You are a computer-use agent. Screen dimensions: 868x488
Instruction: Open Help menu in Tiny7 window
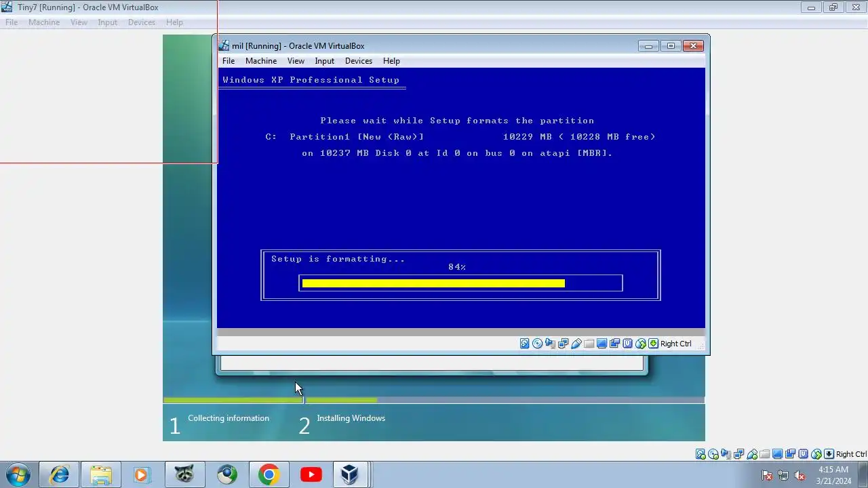174,22
